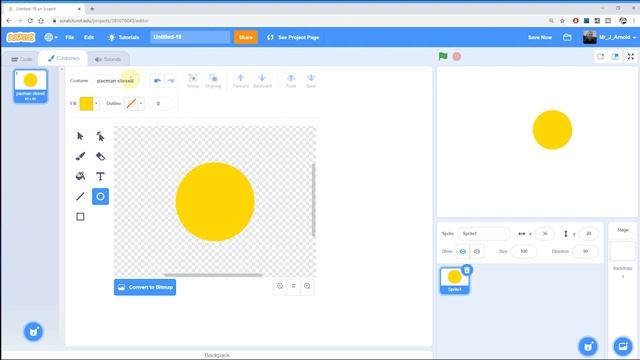Click the Scratch logo
Viewport: 640px width, 360px height.
coord(21,37)
